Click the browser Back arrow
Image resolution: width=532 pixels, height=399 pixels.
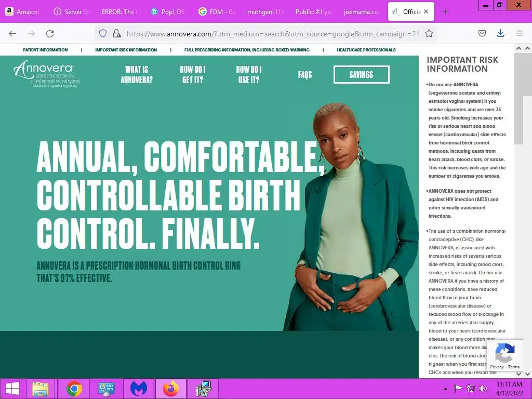pyautogui.click(x=12, y=33)
